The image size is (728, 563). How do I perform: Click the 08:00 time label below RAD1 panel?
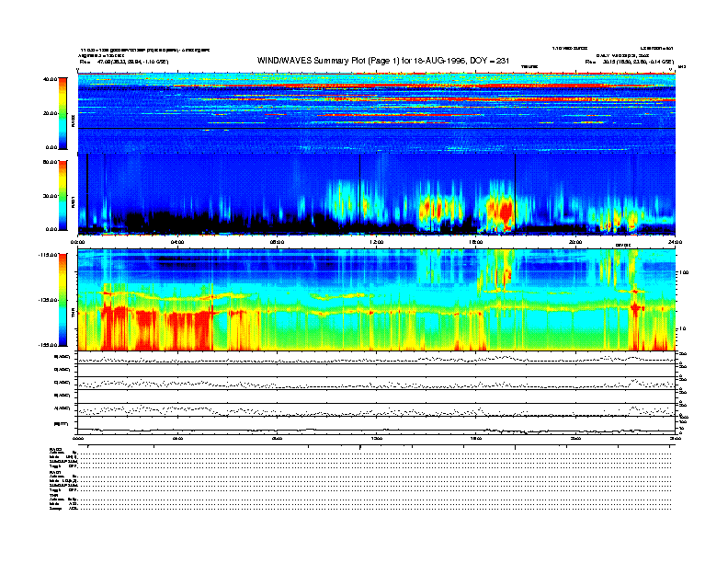tap(277, 242)
